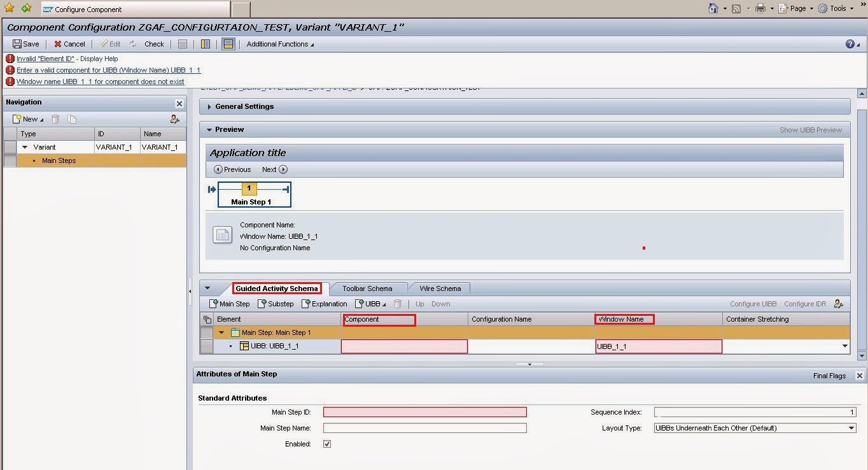
Task: Add a new Main Step in schema toolbar
Action: [230, 304]
